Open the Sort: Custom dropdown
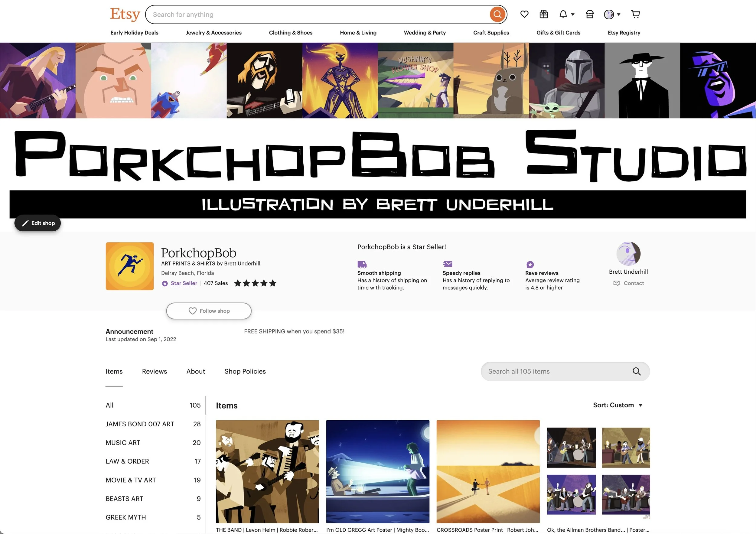This screenshot has width=756, height=534. [618, 405]
